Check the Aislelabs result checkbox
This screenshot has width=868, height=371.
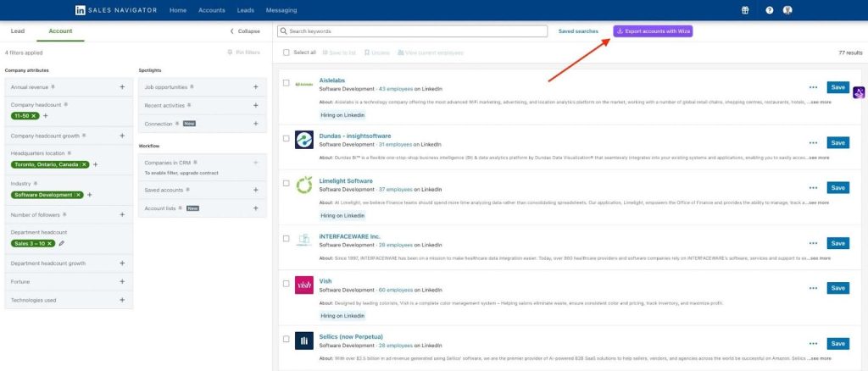[287, 83]
